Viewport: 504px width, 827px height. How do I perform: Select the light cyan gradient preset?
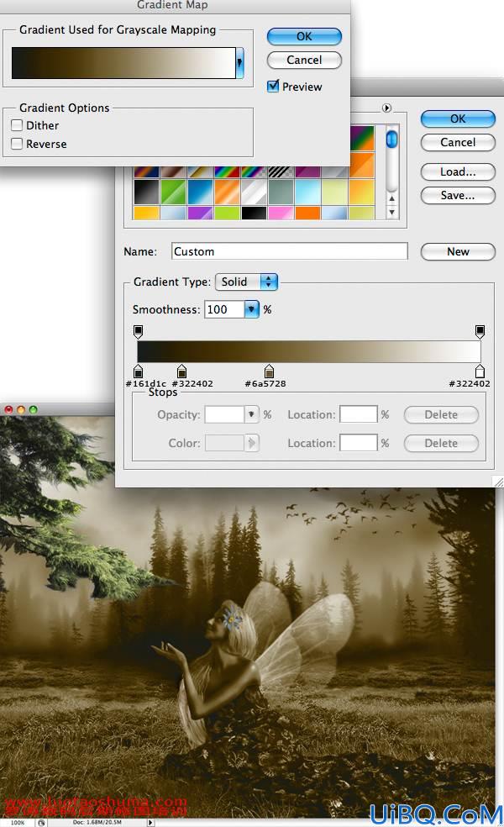308,192
